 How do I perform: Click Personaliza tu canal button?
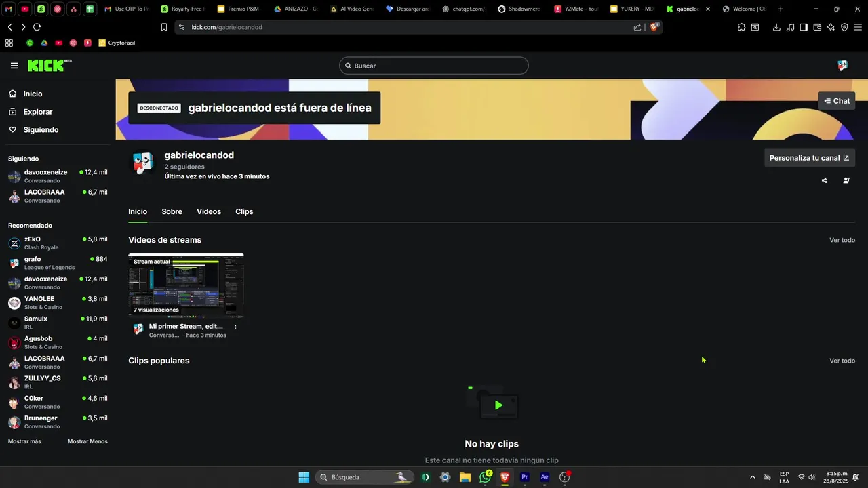pyautogui.click(x=810, y=158)
